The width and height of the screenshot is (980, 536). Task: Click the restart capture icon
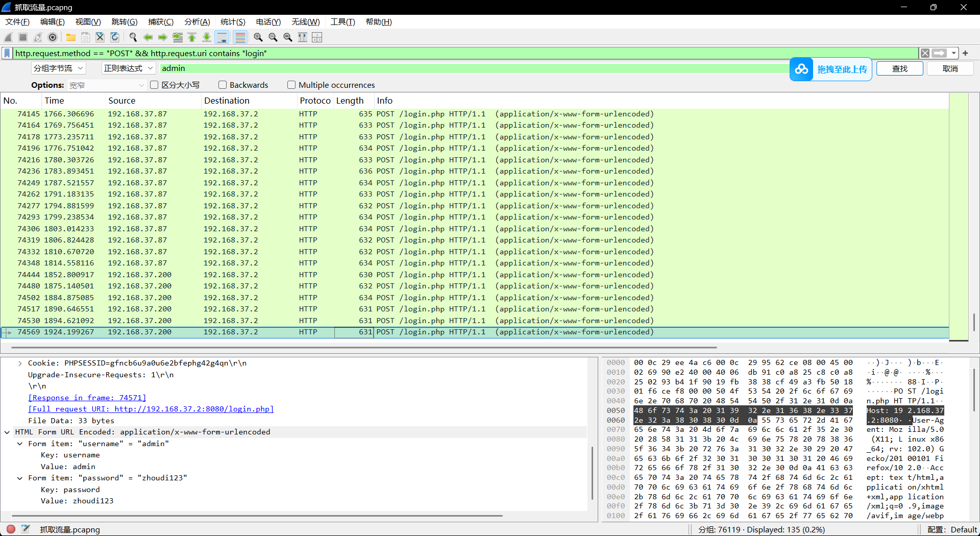(x=38, y=37)
